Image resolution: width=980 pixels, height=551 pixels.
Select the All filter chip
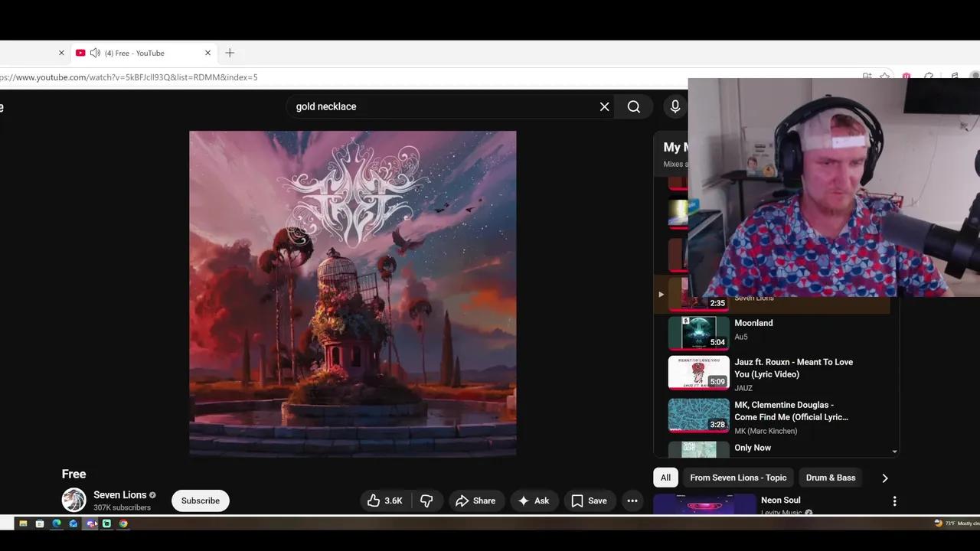point(665,478)
